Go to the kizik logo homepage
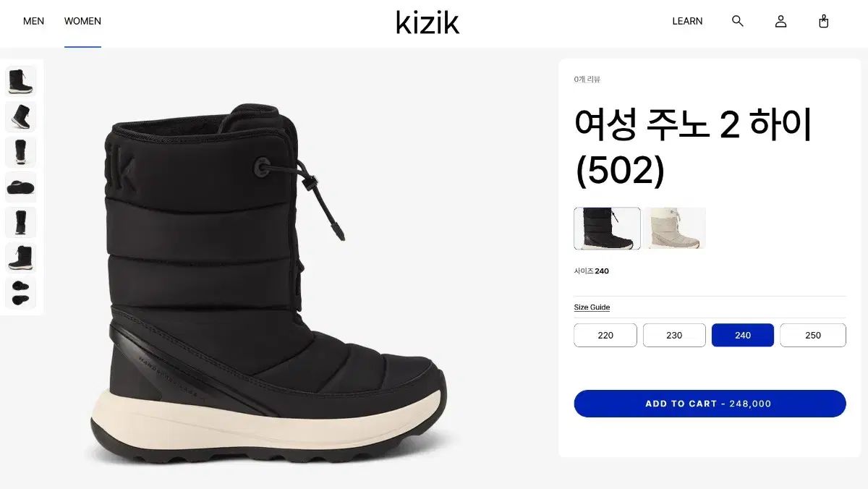Viewport: 868px width, 489px height. point(427,22)
